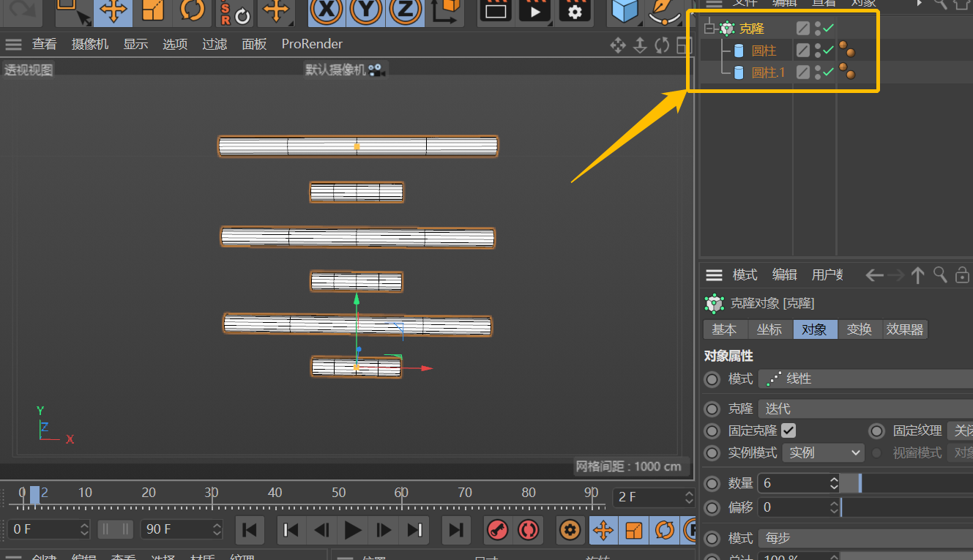Toggle the Y axis lock
973x560 pixels.
click(x=365, y=11)
